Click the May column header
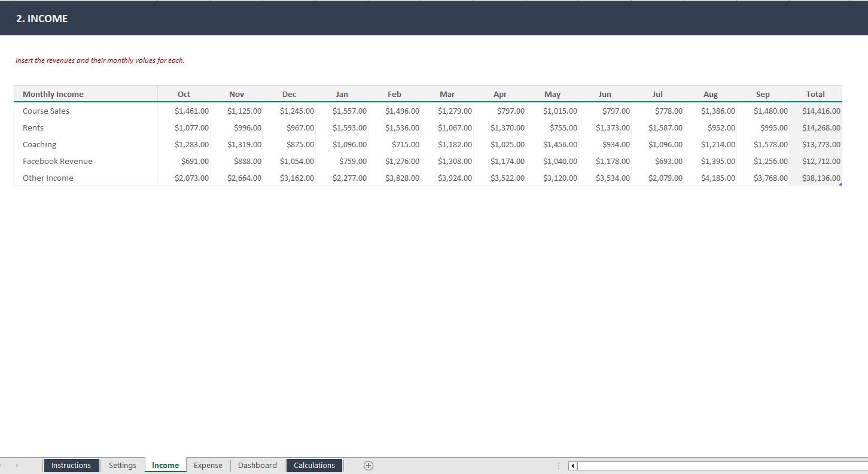Image resolution: width=868 pixels, height=474 pixels. pos(553,94)
